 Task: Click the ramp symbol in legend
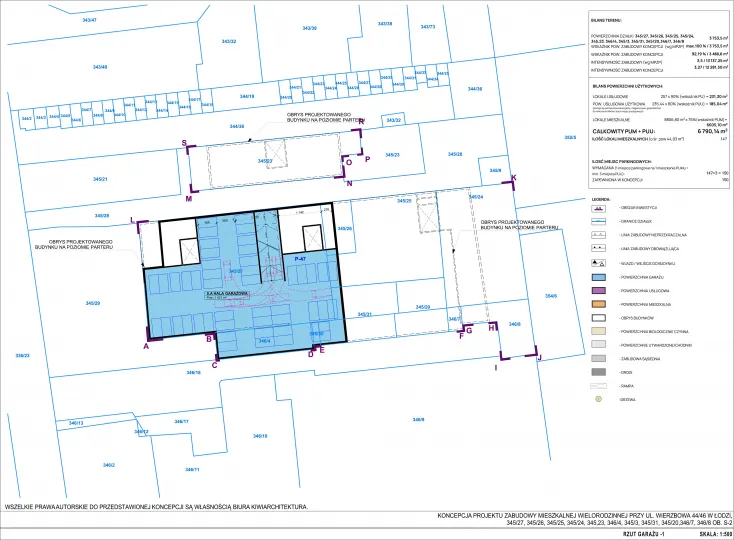[x=600, y=384]
